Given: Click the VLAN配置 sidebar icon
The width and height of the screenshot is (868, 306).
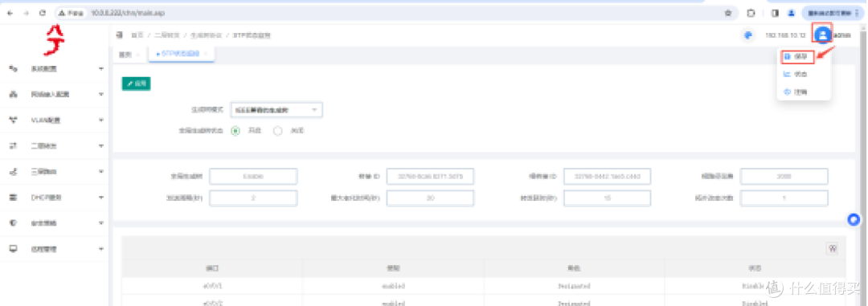Looking at the screenshot, I should [x=14, y=120].
